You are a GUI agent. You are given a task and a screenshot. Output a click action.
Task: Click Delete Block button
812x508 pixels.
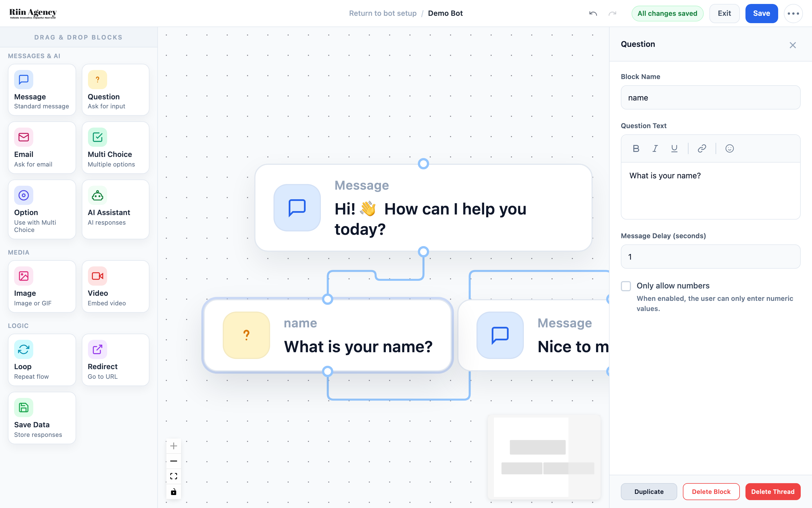(711, 492)
